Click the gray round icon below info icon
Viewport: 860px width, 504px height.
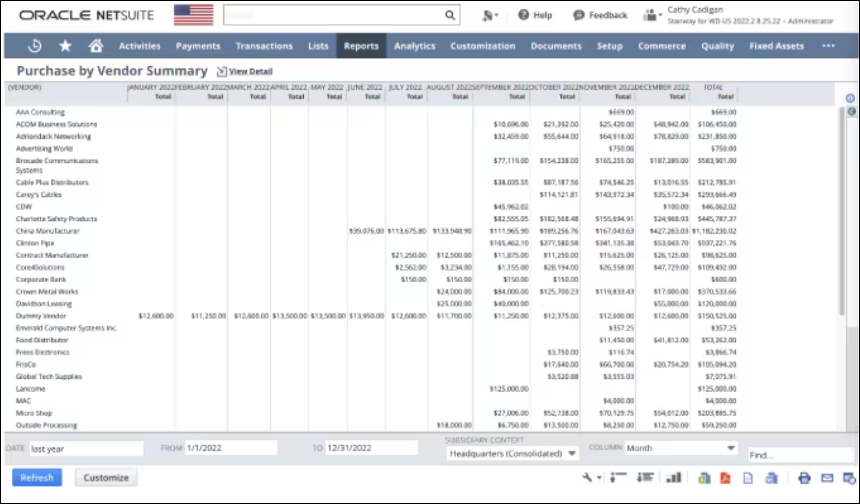pos(852,111)
